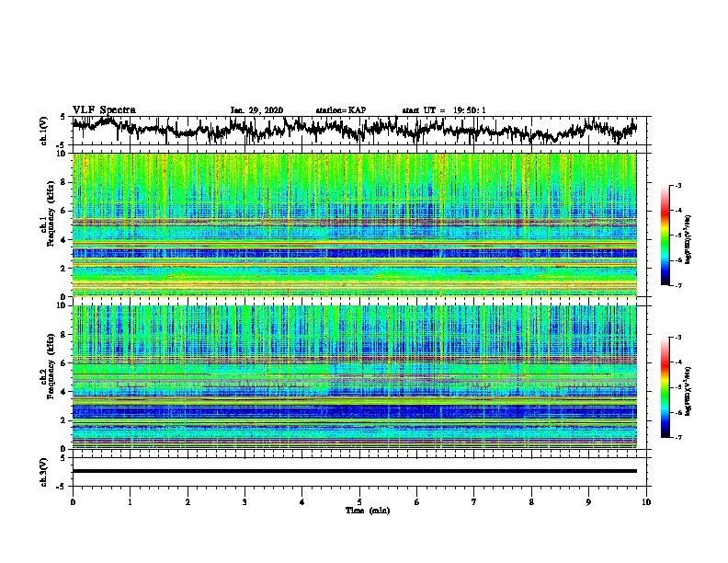Image resolution: width=728 pixels, height=563 pixels.
Task: Click the ch.2 spectrogram panel
Action: click(x=354, y=377)
